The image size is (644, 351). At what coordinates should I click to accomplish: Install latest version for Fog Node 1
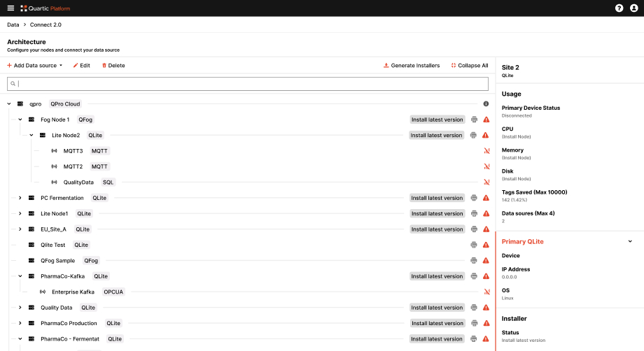pyautogui.click(x=437, y=120)
